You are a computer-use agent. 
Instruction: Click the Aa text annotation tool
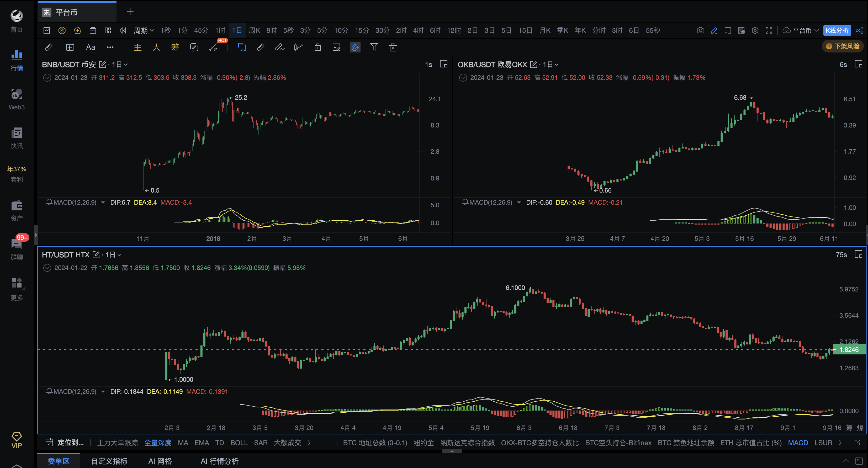[x=90, y=47]
